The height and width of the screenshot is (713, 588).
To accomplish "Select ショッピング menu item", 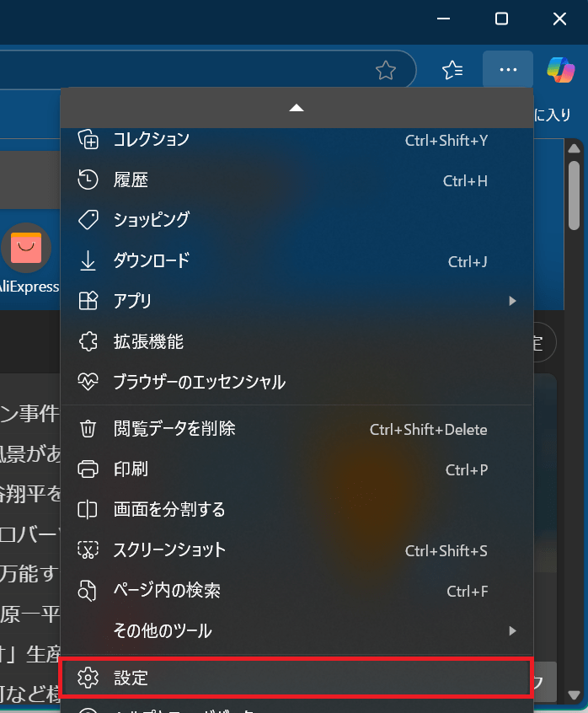I will [152, 220].
